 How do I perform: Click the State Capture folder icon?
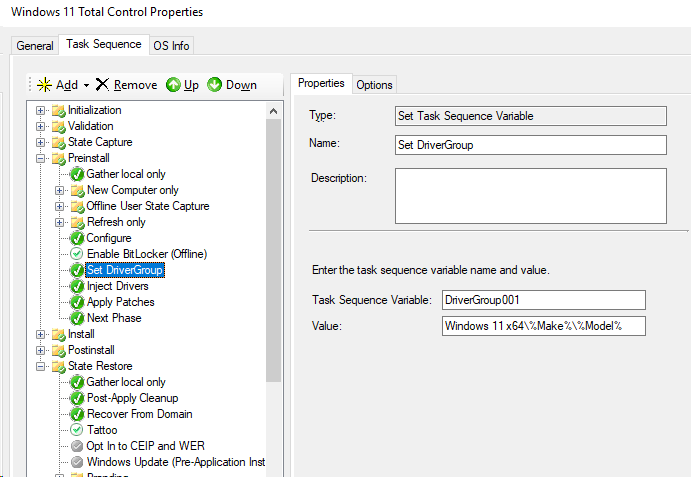(59, 142)
